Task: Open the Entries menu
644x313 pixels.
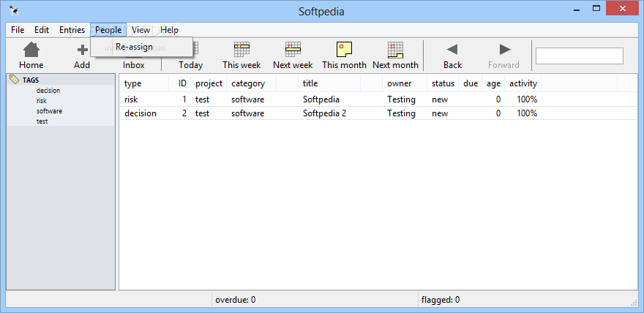Action: (72, 30)
